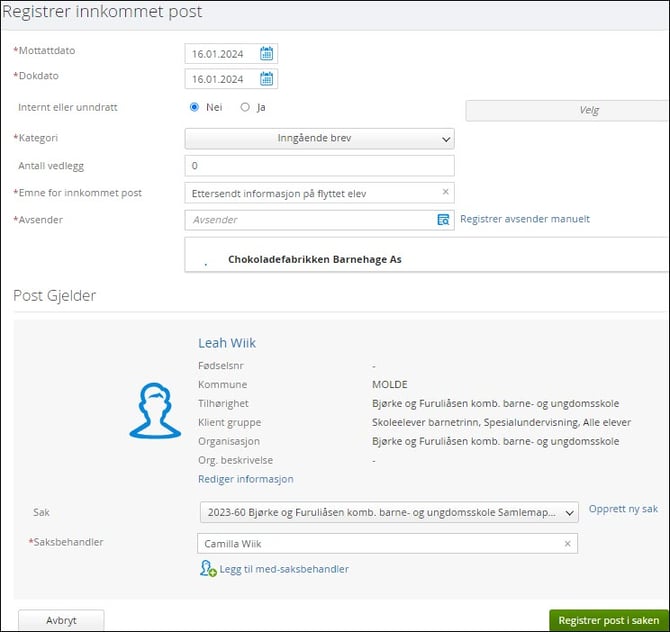Click the Velg button

pyautogui.click(x=567, y=111)
